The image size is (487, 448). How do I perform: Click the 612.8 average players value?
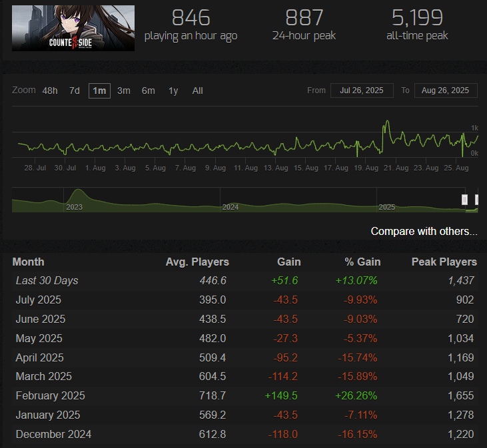[x=213, y=434]
